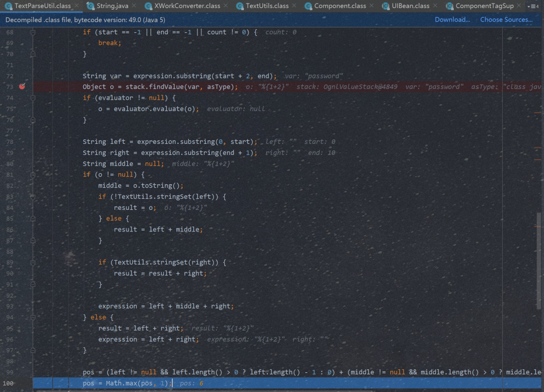Screen dimensions: 544x392
Task: Click the Download... link
Action: tap(452, 20)
